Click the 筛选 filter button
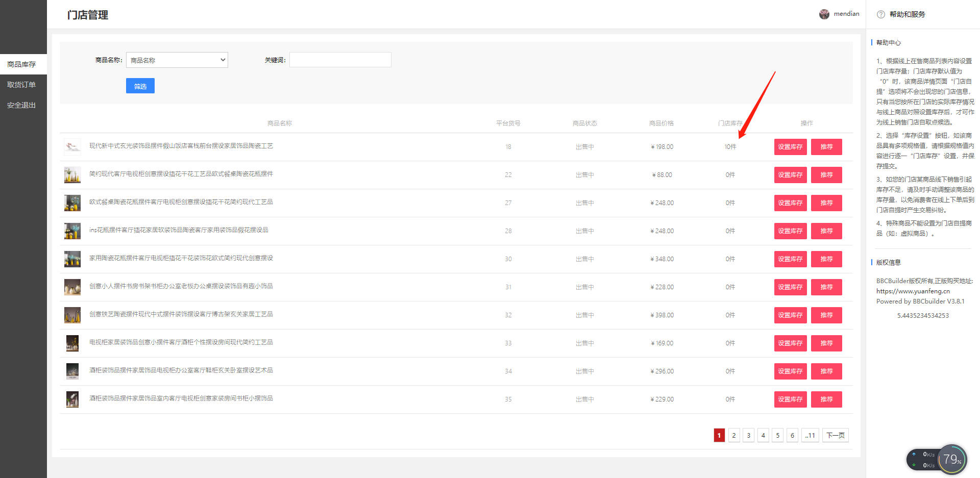The width and height of the screenshot is (980, 478). pyautogui.click(x=140, y=86)
